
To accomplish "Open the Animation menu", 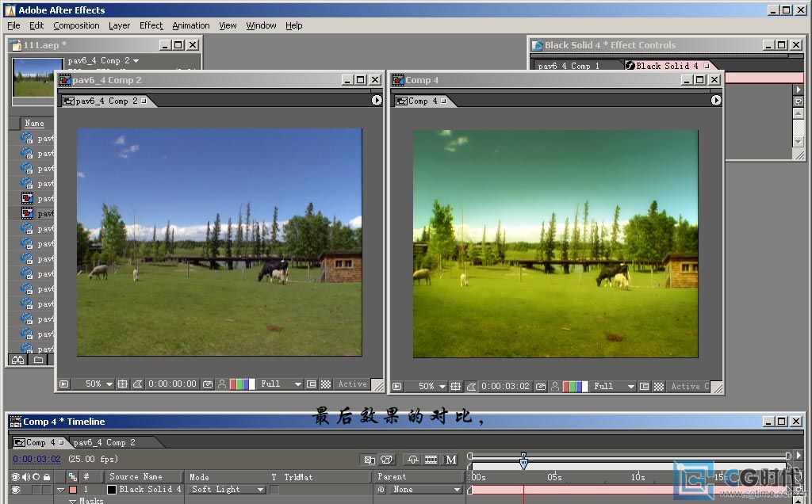I will click(x=190, y=25).
